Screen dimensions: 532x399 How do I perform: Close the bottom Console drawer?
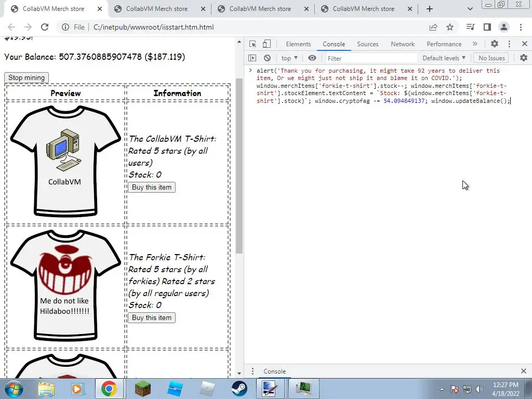(x=524, y=371)
